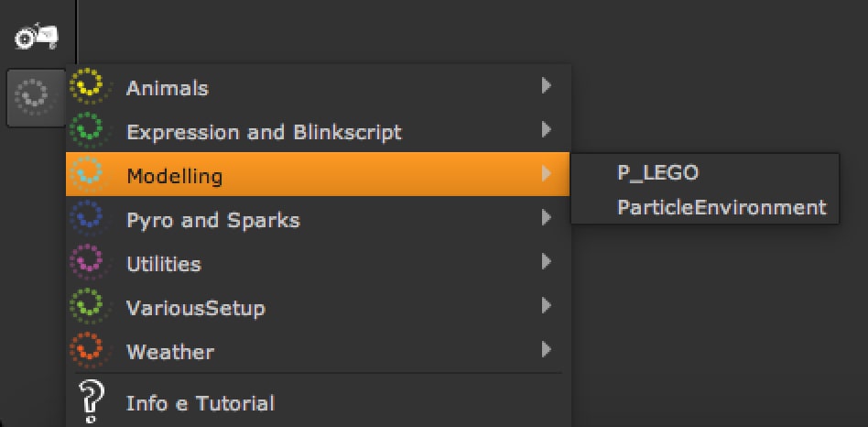The height and width of the screenshot is (427, 868).
Task: Click the magenta Utilities category icon
Action: [90, 263]
